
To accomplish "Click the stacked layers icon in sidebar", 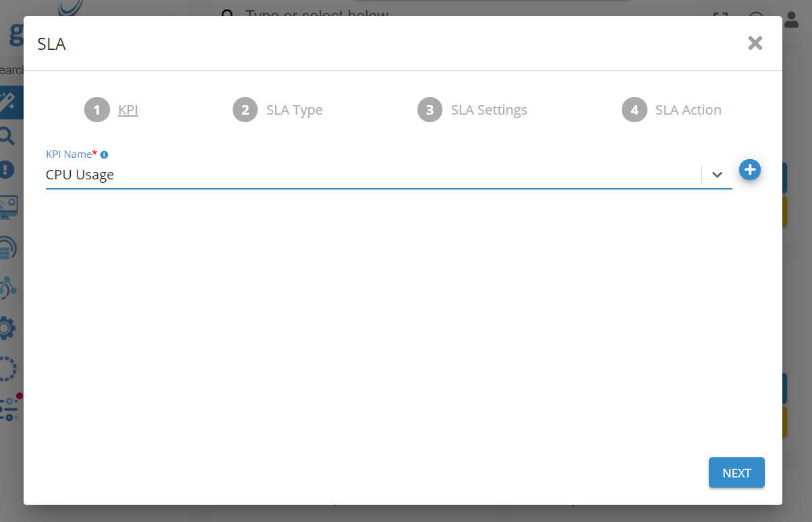I will point(8,248).
